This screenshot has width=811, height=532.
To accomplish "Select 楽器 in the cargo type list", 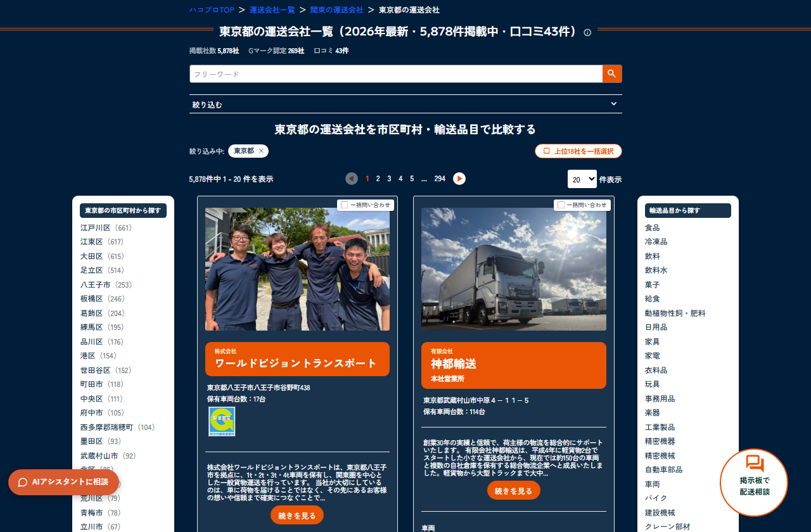I will tap(652, 413).
